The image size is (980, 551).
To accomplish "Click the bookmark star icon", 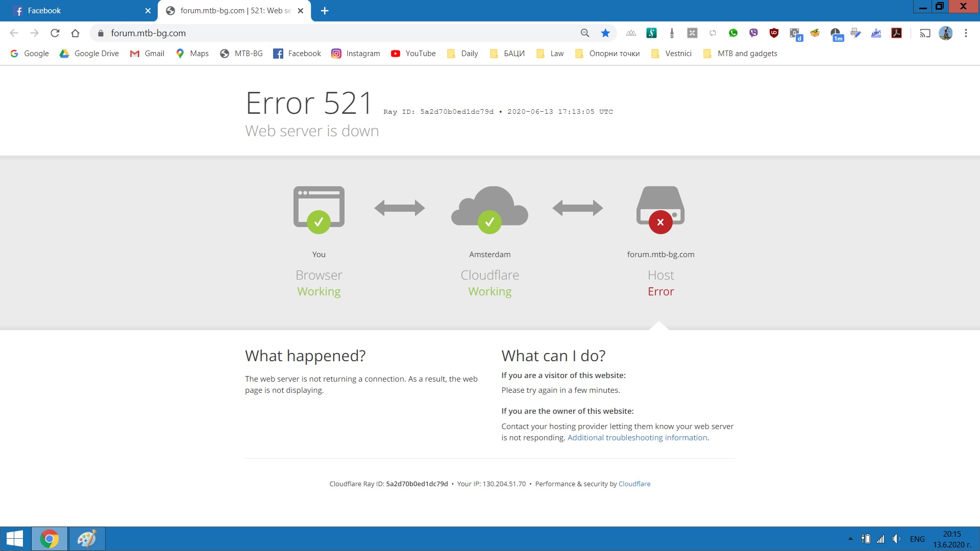I will coord(605,33).
